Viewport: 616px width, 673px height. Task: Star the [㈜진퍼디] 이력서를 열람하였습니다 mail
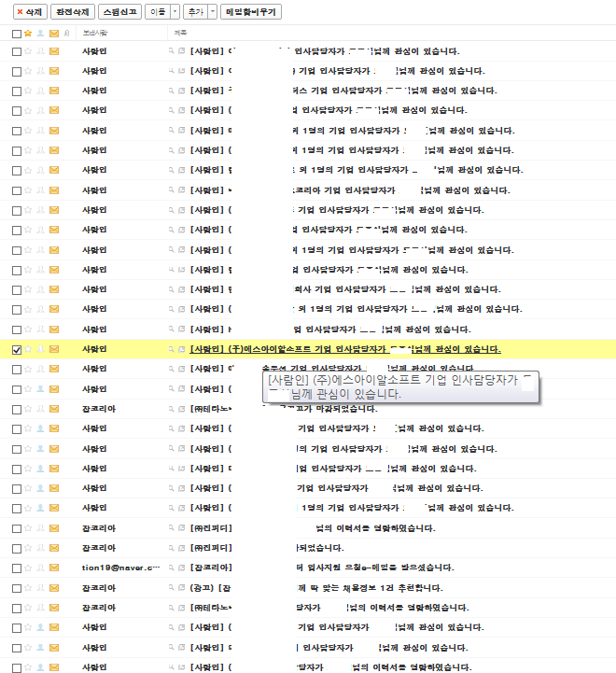coord(28,528)
